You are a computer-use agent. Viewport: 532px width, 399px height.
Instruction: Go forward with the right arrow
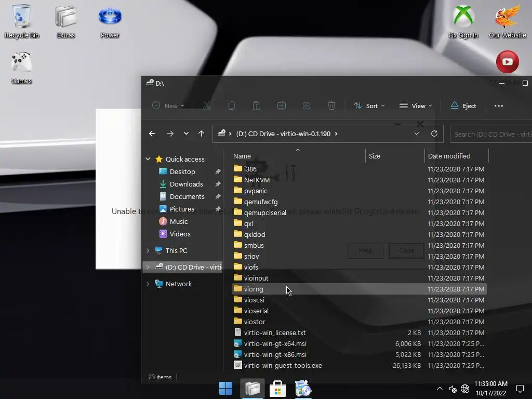(170, 134)
